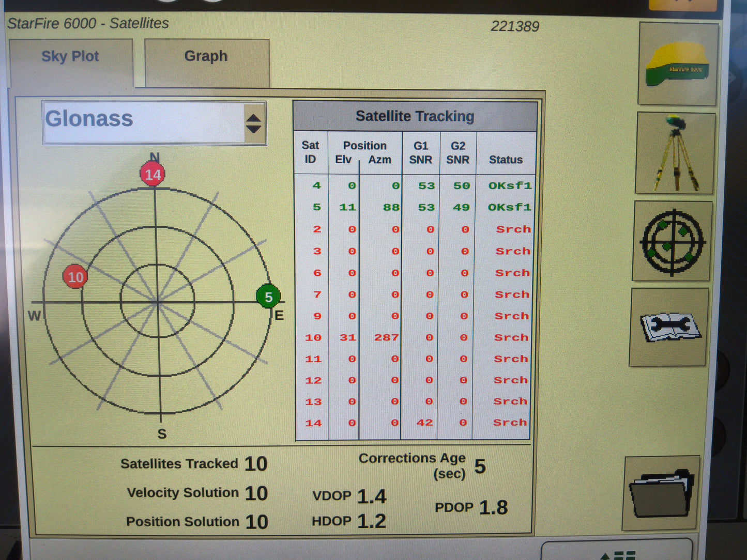747x560 pixels.
Task: Click the up/down arrows of Glonass selector
Action: point(254,123)
